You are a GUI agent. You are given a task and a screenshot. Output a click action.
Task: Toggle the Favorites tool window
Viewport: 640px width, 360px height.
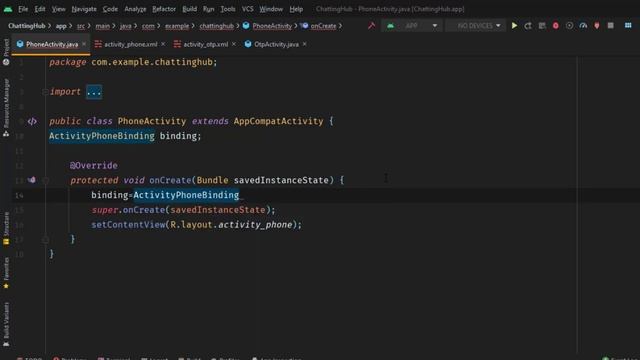[x=6, y=273]
